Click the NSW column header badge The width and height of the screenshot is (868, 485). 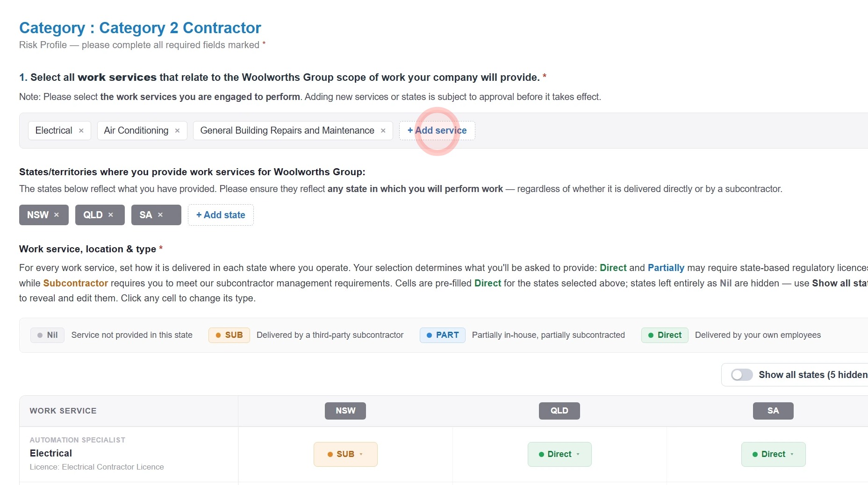(345, 411)
